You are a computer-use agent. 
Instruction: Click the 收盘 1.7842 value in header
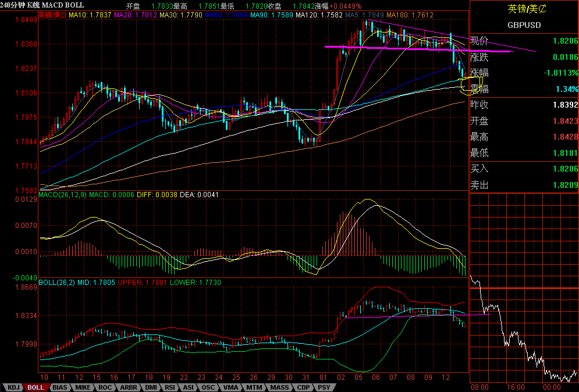point(292,6)
